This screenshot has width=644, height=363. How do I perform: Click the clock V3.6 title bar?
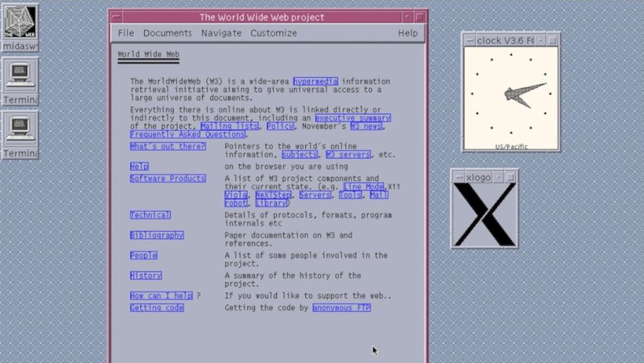(505, 40)
